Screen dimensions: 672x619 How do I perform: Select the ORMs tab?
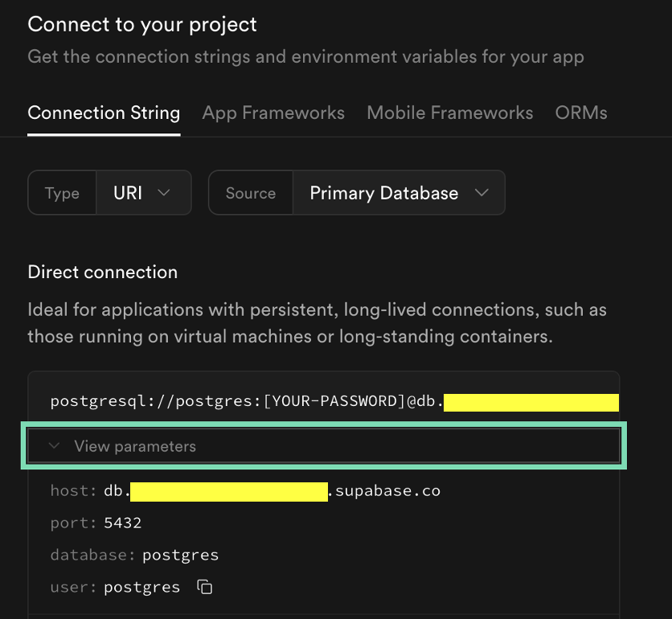581,113
